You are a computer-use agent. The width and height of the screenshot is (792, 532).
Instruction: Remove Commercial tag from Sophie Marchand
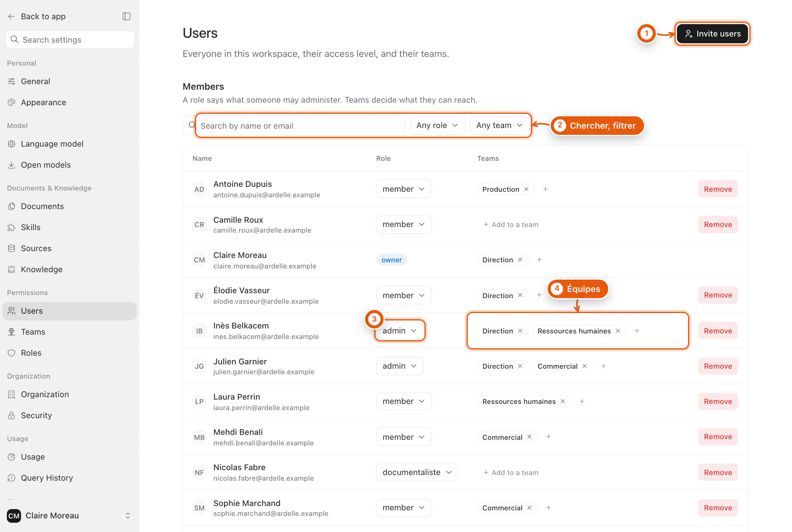tap(529, 508)
